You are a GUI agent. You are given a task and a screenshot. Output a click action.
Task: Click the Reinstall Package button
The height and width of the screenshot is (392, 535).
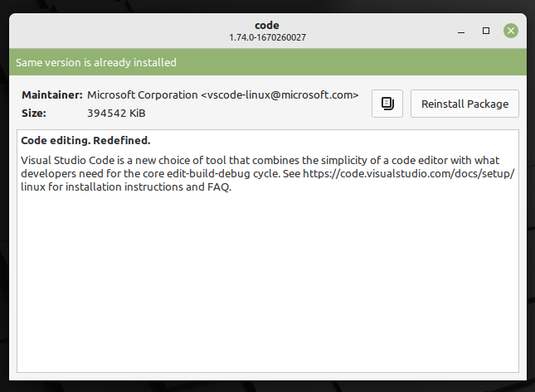[464, 104]
